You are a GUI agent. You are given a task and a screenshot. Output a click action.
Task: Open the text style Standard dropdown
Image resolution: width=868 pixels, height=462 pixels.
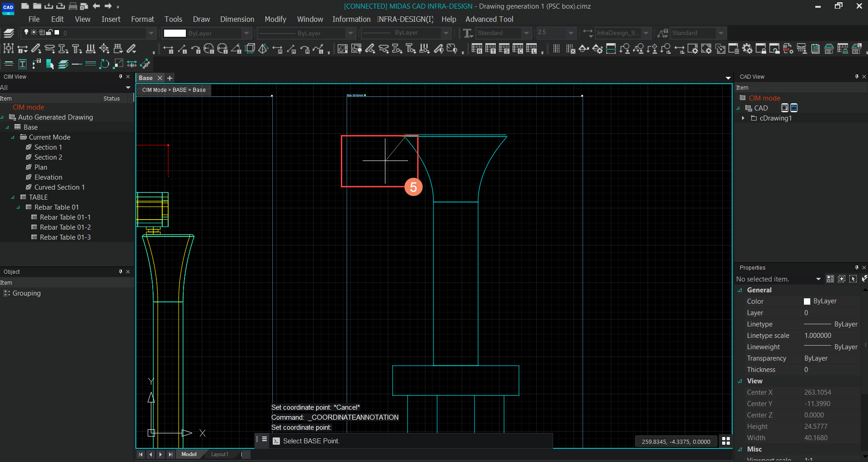pyautogui.click(x=526, y=33)
